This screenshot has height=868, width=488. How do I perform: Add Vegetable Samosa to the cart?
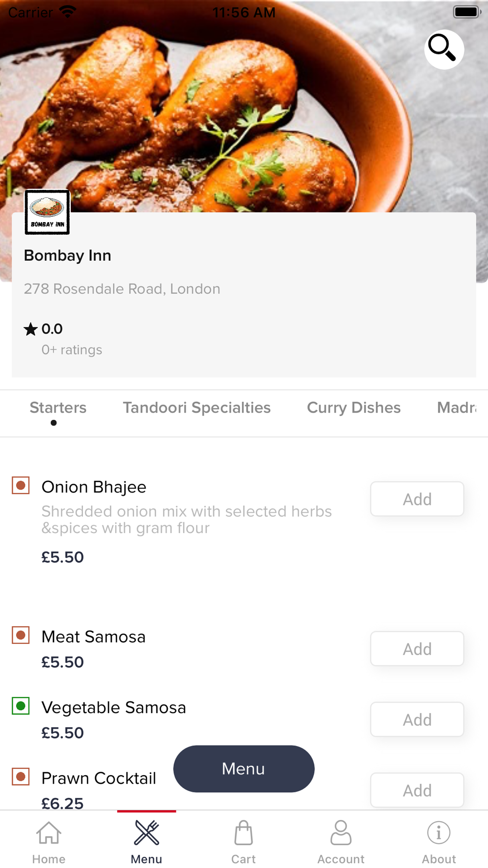(x=417, y=720)
